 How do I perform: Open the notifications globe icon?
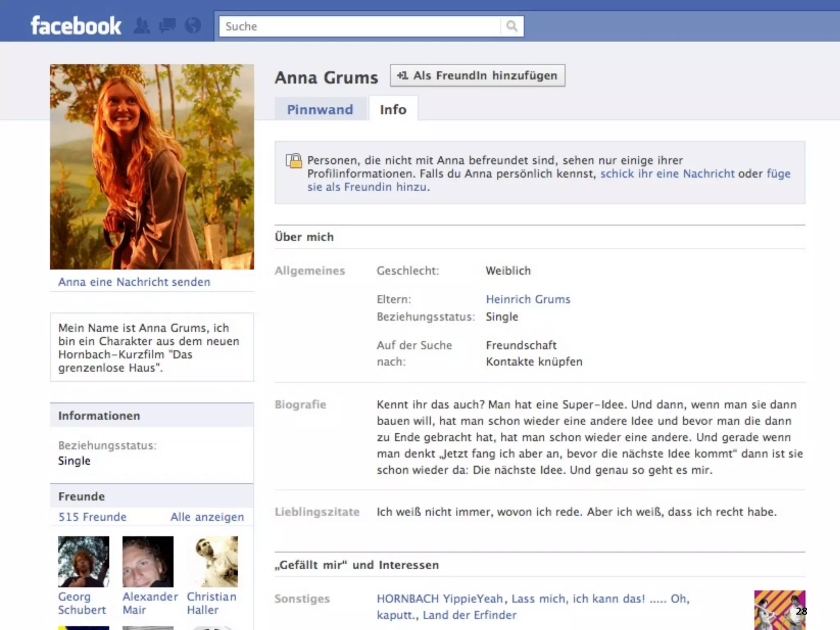pyautogui.click(x=193, y=26)
